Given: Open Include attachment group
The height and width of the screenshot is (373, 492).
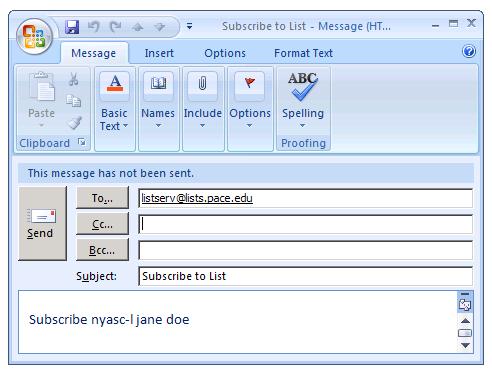Looking at the screenshot, I should point(203,108).
